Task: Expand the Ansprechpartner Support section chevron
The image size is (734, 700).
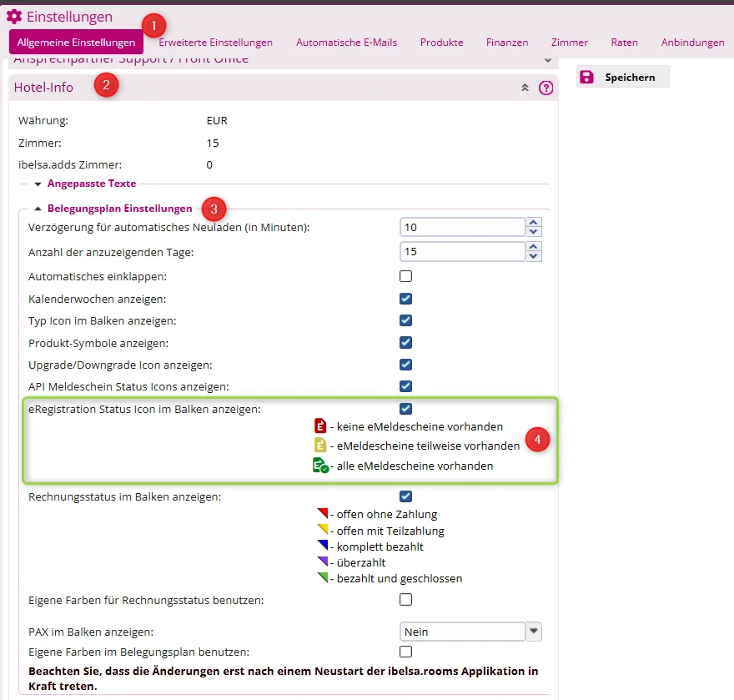Action: 548,60
